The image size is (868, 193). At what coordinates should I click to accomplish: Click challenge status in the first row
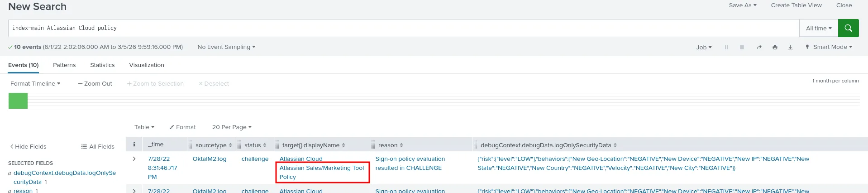[255, 159]
